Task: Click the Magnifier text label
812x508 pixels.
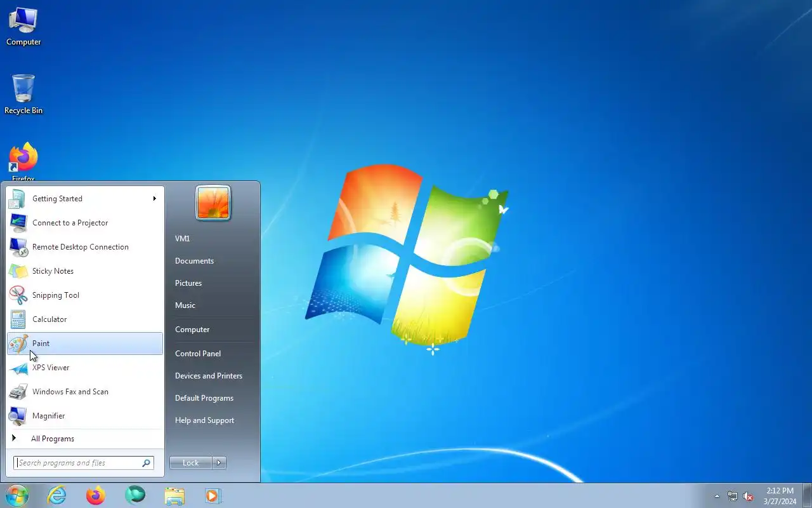Action: pyautogui.click(x=49, y=416)
